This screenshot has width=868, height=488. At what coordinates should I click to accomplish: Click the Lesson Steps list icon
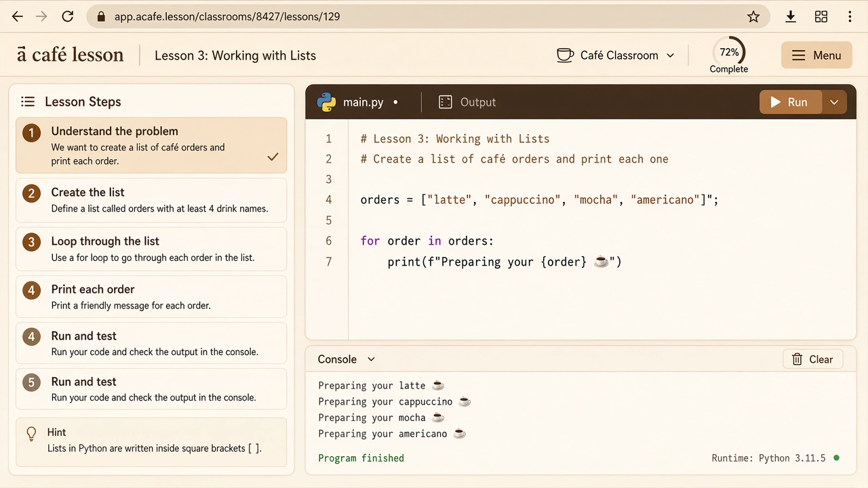coord(28,102)
